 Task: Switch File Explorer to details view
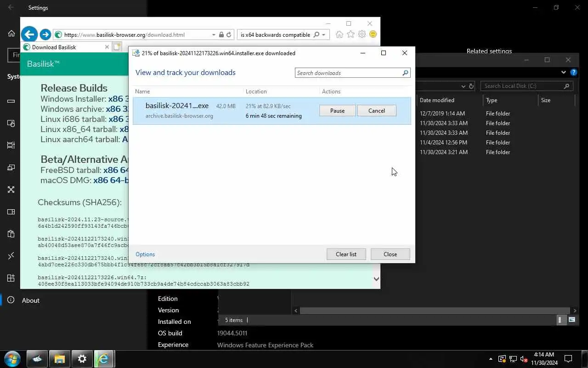560,320
